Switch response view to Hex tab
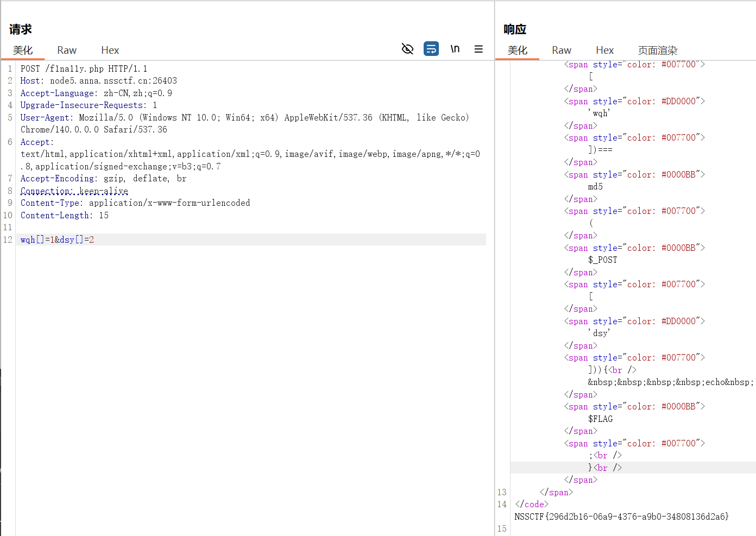Image resolution: width=756 pixels, height=536 pixels. (x=604, y=50)
